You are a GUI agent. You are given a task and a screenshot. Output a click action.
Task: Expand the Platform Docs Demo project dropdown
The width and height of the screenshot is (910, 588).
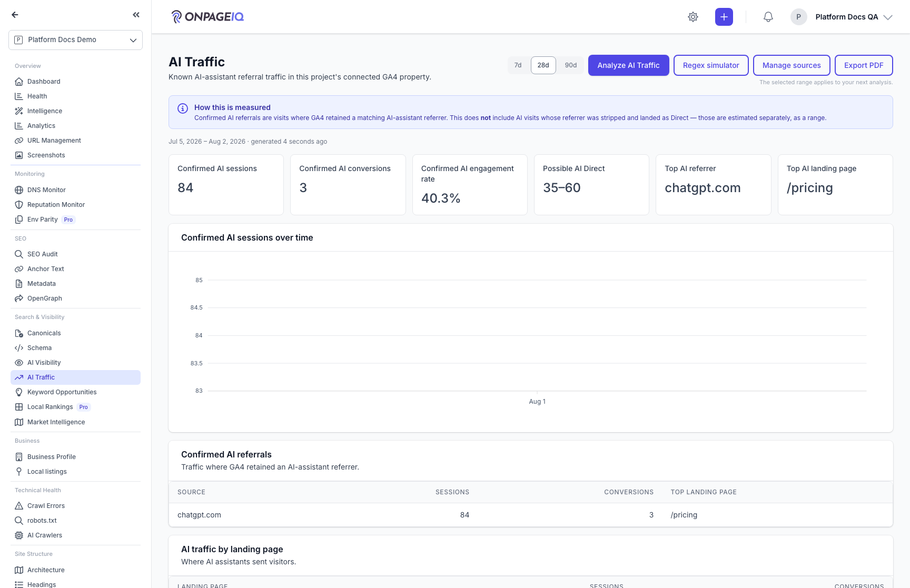click(75, 40)
